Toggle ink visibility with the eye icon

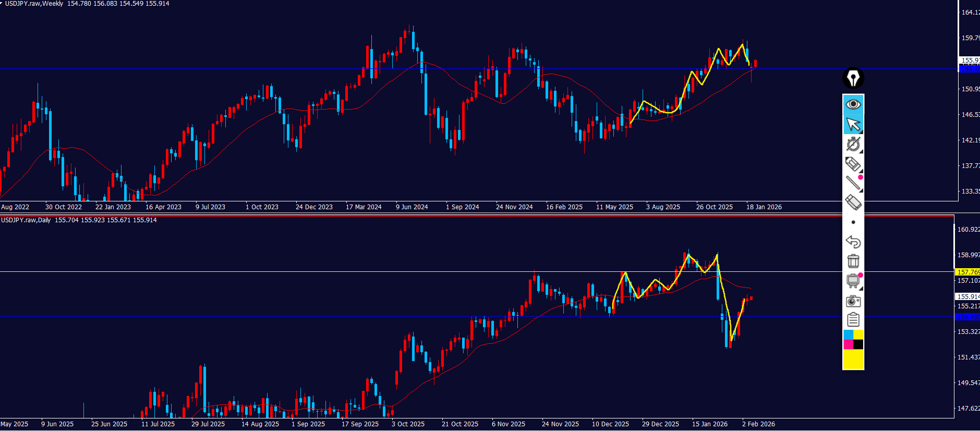[x=853, y=104]
